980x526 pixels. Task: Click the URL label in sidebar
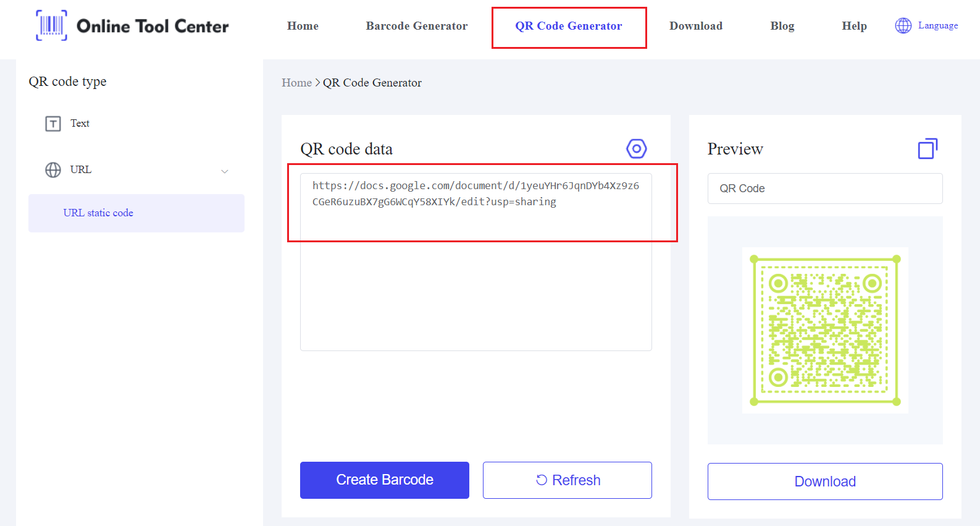80,169
